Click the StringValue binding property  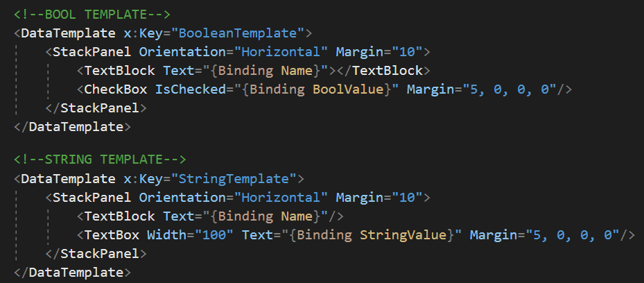403,235
